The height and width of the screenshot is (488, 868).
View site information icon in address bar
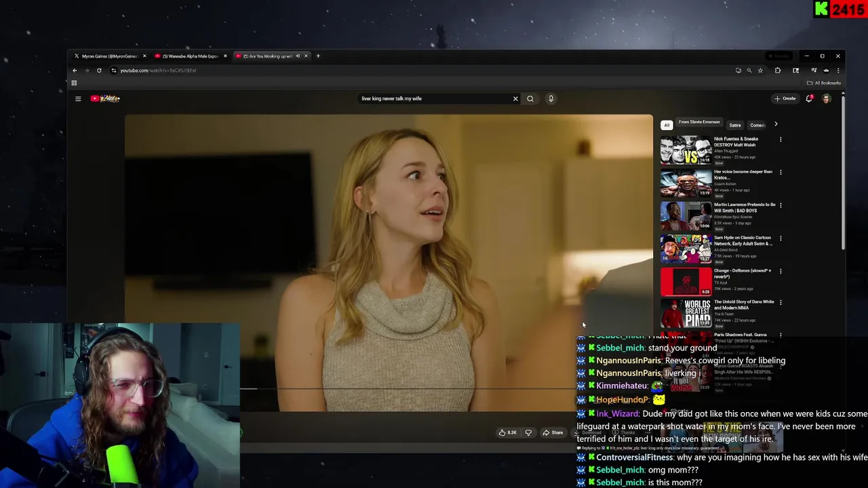point(113,70)
